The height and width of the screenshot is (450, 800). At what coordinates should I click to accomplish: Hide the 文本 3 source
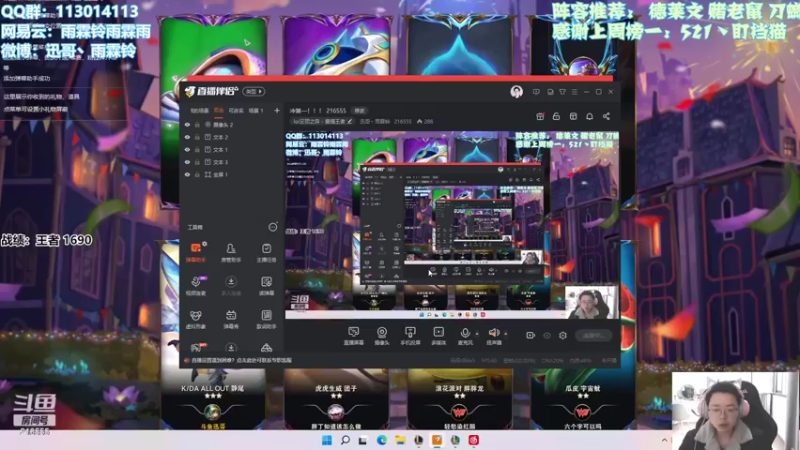(187, 162)
